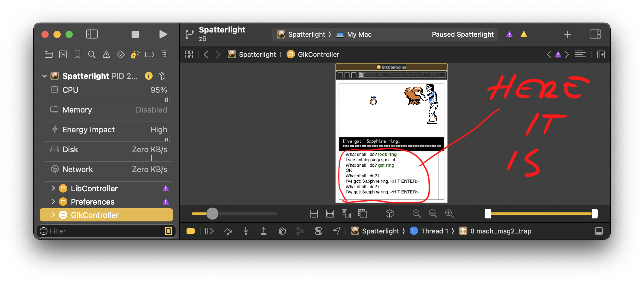This screenshot has height=284, width=644.
Task: Click the Debug Memory Graph icon
Action: click(x=300, y=231)
